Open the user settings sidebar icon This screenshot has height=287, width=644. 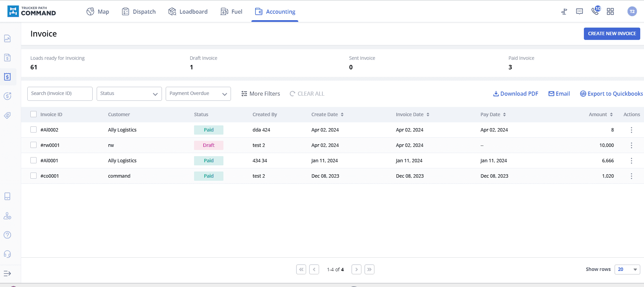coord(7,216)
